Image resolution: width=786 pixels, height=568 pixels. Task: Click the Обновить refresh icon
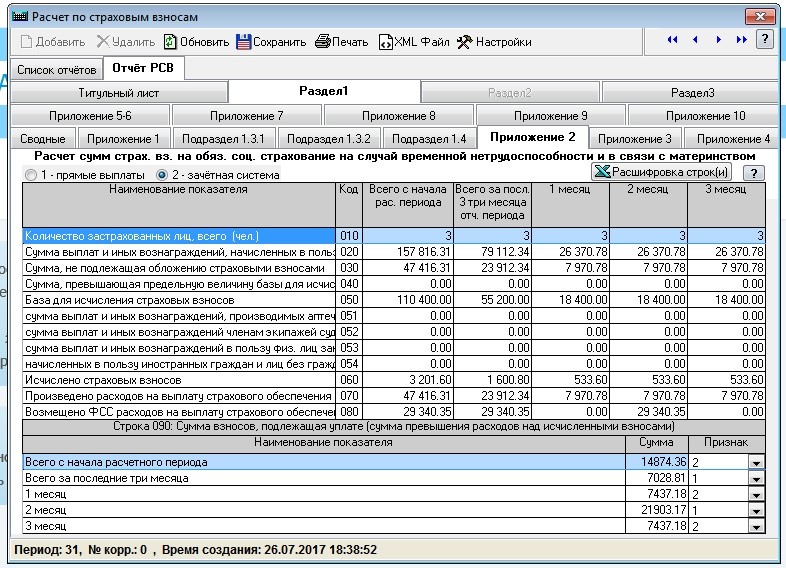170,42
